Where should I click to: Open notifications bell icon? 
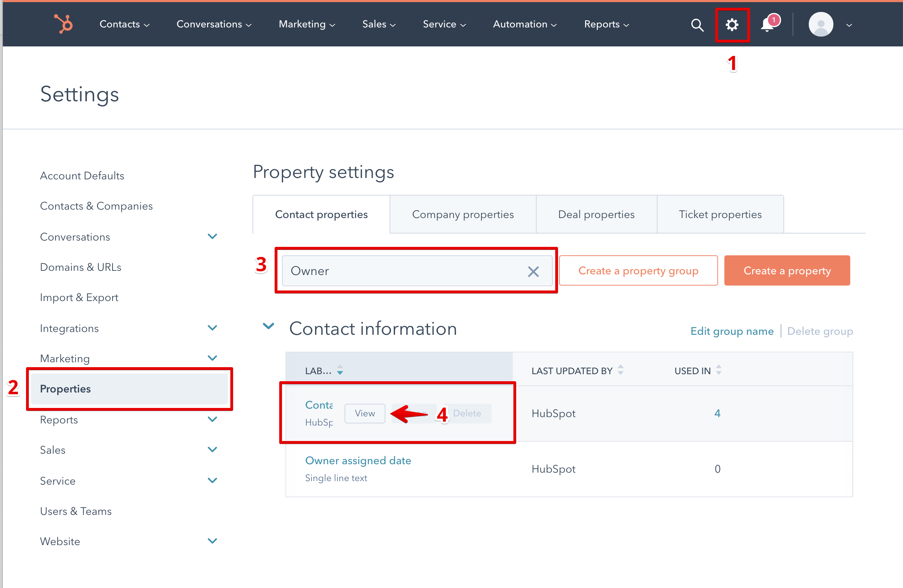pyautogui.click(x=768, y=25)
